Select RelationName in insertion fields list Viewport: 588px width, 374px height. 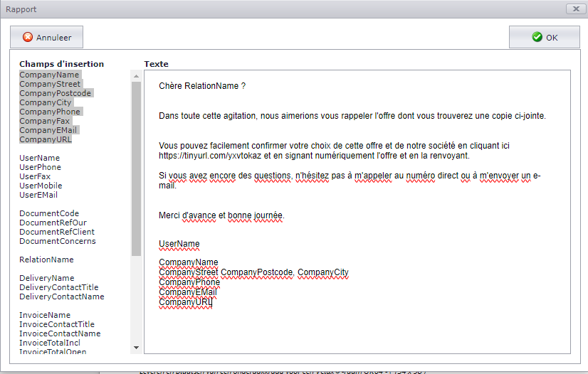coord(46,260)
